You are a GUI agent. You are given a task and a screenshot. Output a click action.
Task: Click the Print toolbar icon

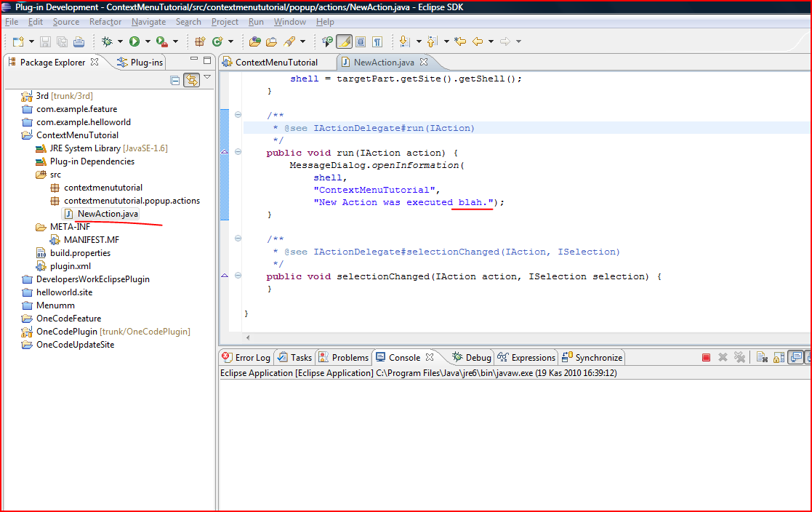(79, 41)
